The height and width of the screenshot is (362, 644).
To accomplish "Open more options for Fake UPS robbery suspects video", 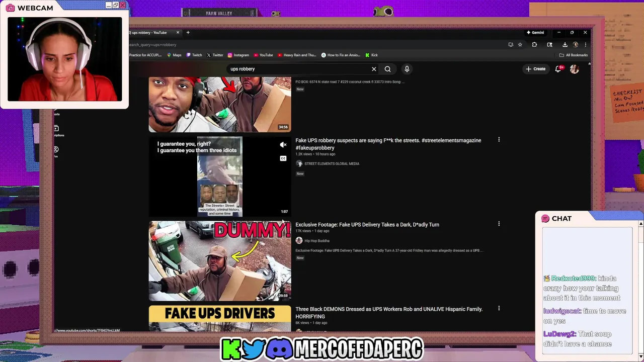I will click(x=499, y=140).
